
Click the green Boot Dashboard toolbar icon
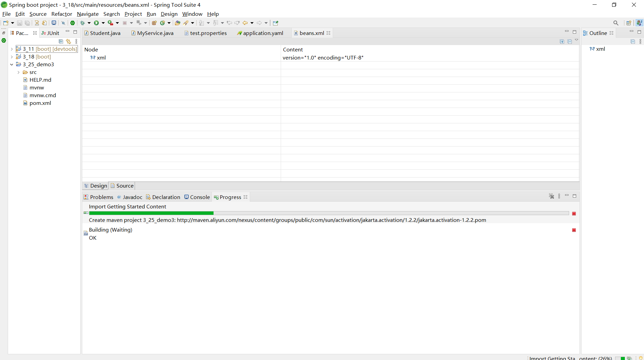73,23
